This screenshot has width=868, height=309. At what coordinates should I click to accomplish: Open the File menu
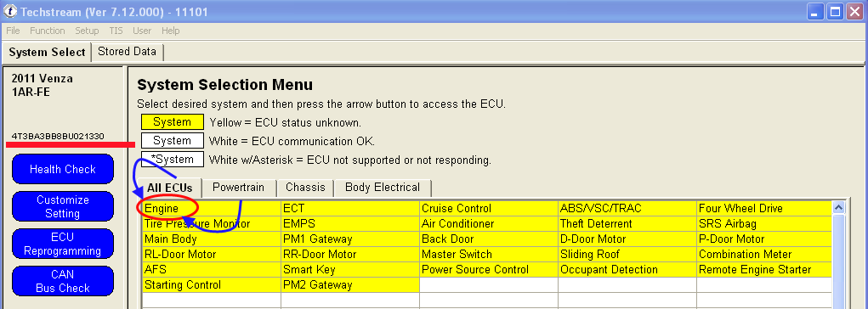pyautogui.click(x=13, y=31)
